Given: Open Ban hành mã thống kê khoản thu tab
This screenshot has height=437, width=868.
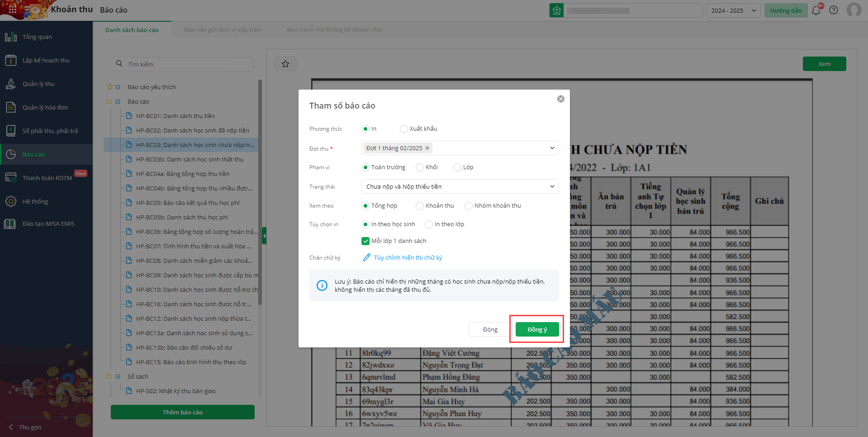Looking at the screenshot, I should 334,30.
